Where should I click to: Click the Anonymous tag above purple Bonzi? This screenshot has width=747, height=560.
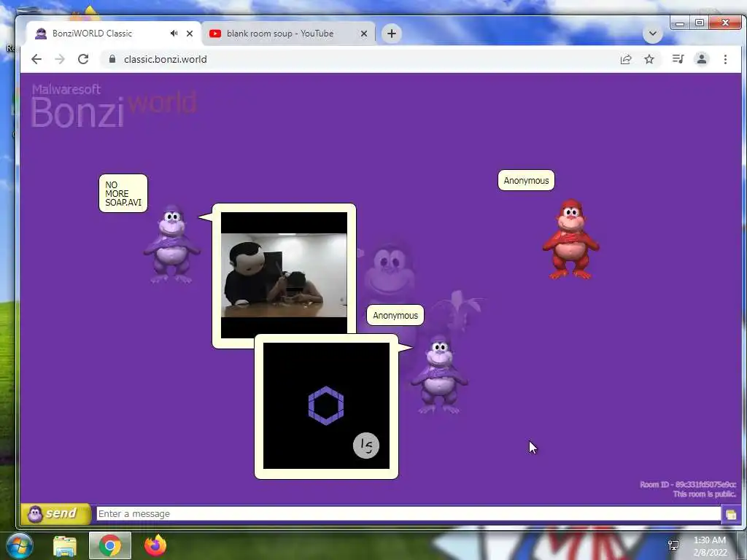pos(395,315)
